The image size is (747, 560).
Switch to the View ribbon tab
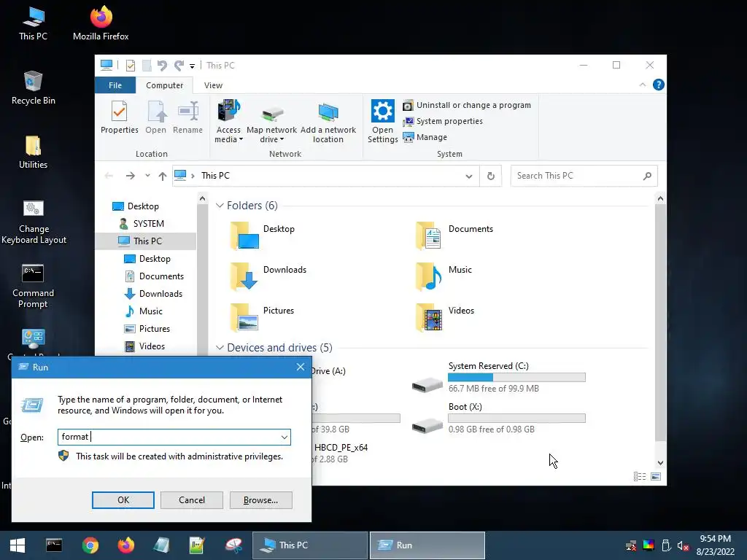pos(213,85)
